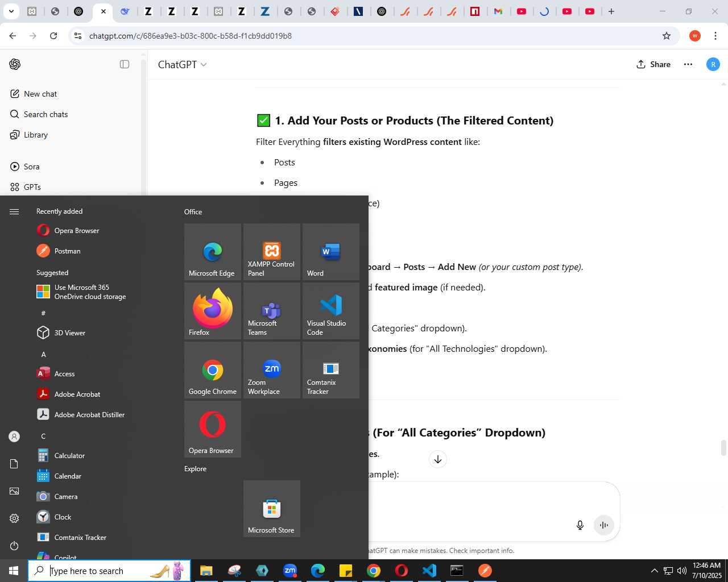Open Clock app from the list
The width and height of the screenshot is (728, 582).
click(x=102, y=517)
